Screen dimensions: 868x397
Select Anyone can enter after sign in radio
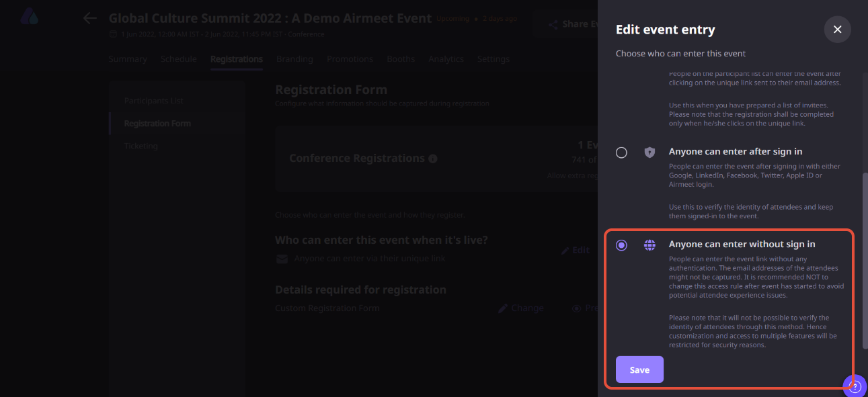click(x=621, y=152)
